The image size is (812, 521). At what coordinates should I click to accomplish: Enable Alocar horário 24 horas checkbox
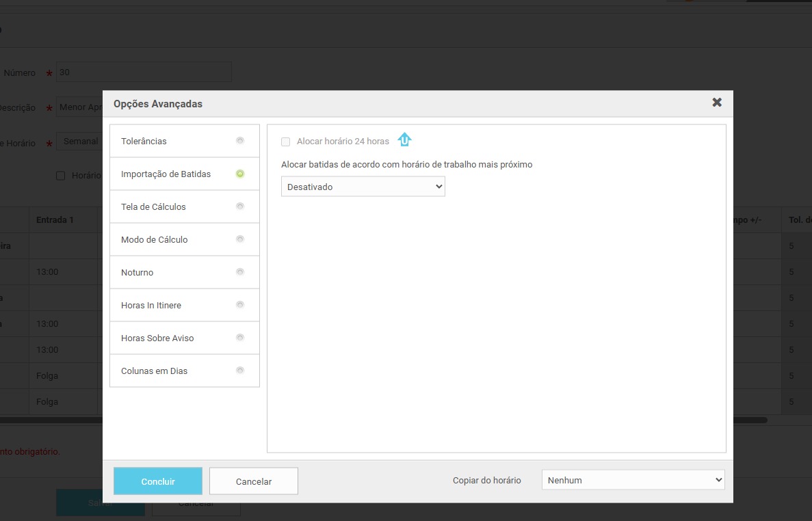click(286, 142)
